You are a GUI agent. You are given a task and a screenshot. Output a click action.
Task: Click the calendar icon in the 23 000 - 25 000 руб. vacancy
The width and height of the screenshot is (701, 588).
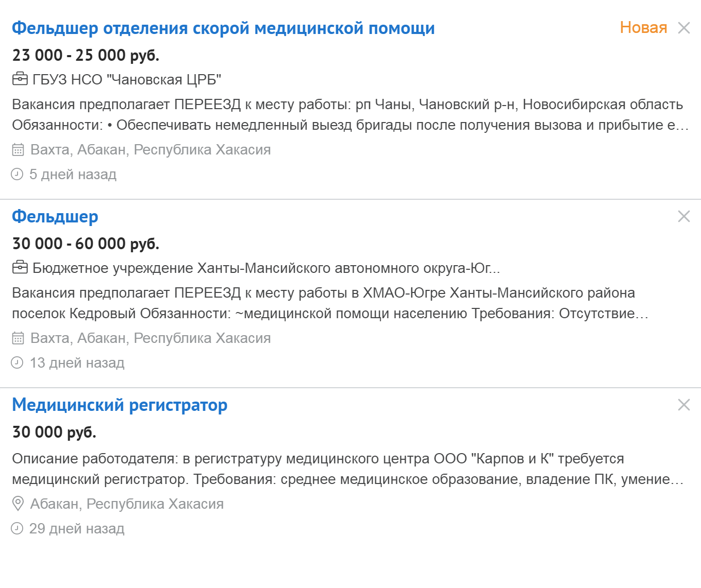pyautogui.click(x=18, y=150)
